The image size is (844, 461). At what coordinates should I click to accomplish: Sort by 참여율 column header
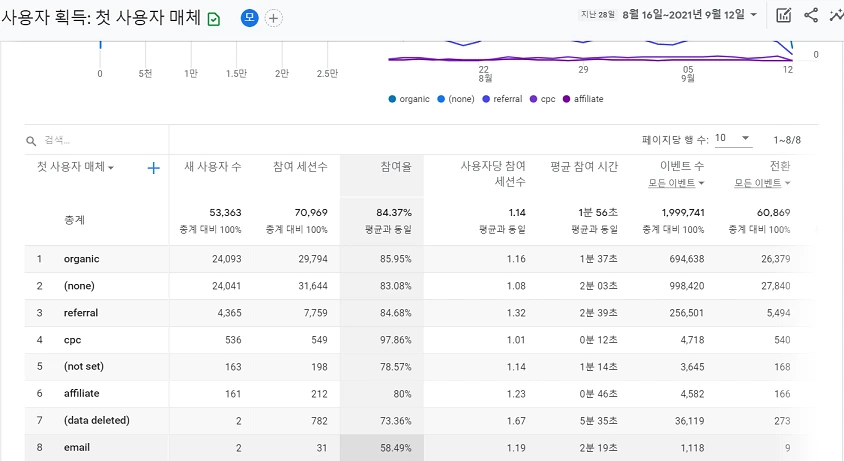click(396, 167)
